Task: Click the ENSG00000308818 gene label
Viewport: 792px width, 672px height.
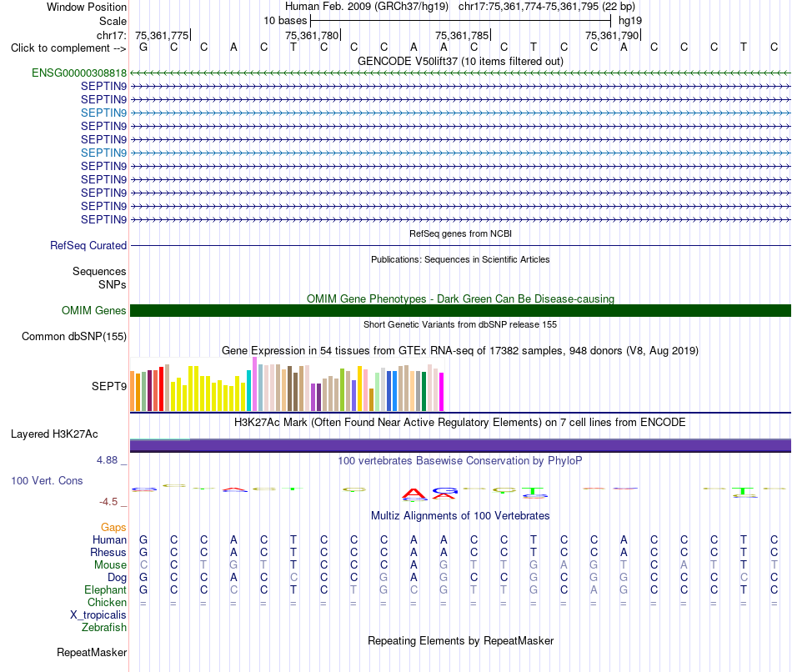Action: [79, 73]
